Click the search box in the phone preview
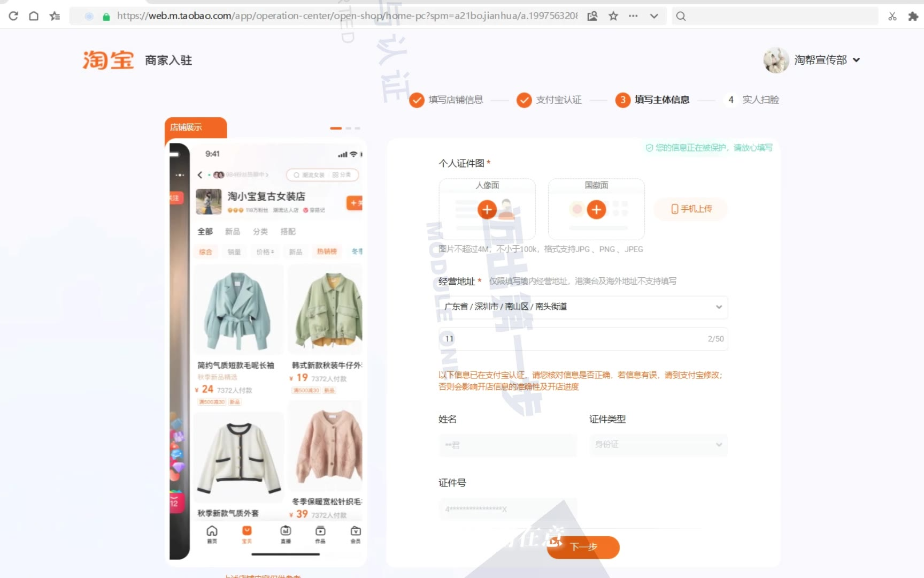924x578 pixels. pos(322,175)
